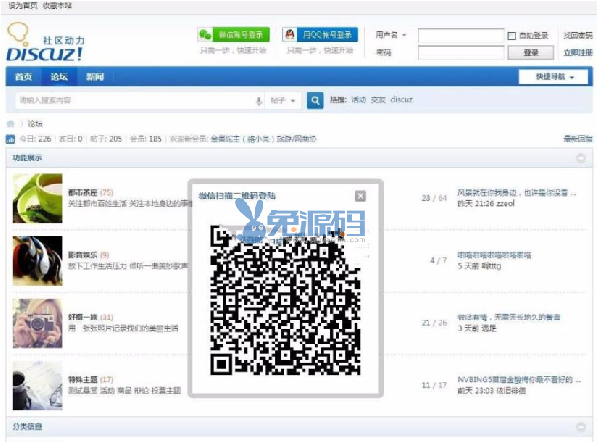Screen dimensions: 600x442
Task: Open the 帖子 search-type dropdown
Action: tap(283, 100)
